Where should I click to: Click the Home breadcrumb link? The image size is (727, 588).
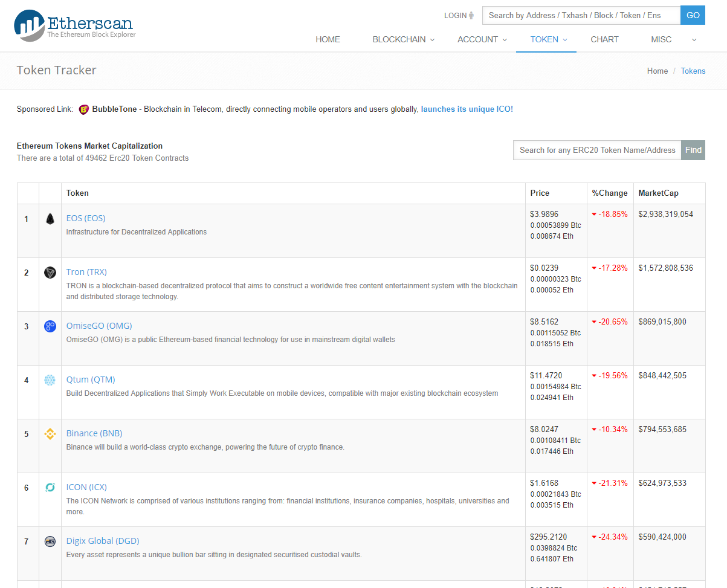pyautogui.click(x=658, y=71)
